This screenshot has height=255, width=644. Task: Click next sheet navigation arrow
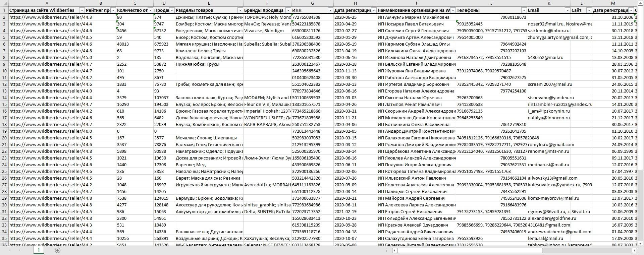(x=19, y=250)
